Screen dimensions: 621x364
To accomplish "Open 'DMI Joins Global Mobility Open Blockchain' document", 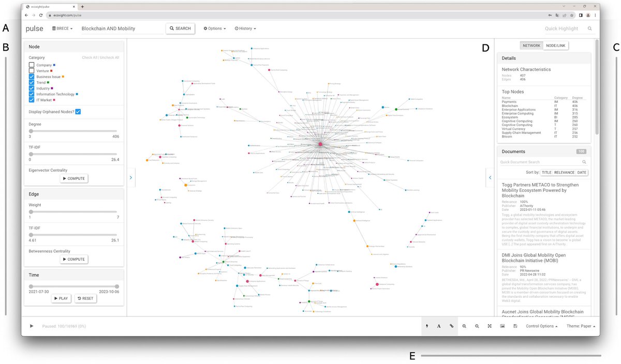I will pyautogui.click(x=534, y=258).
